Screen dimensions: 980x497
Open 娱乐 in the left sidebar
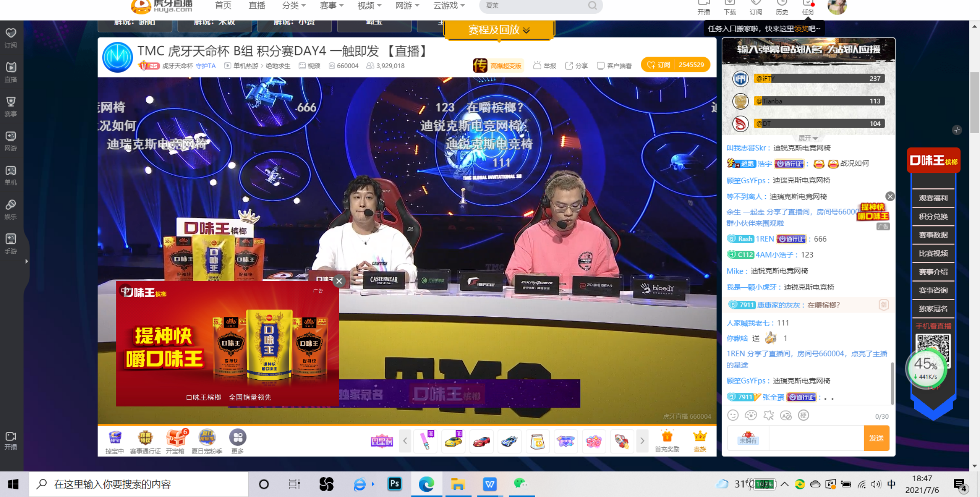tap(11, 209)
